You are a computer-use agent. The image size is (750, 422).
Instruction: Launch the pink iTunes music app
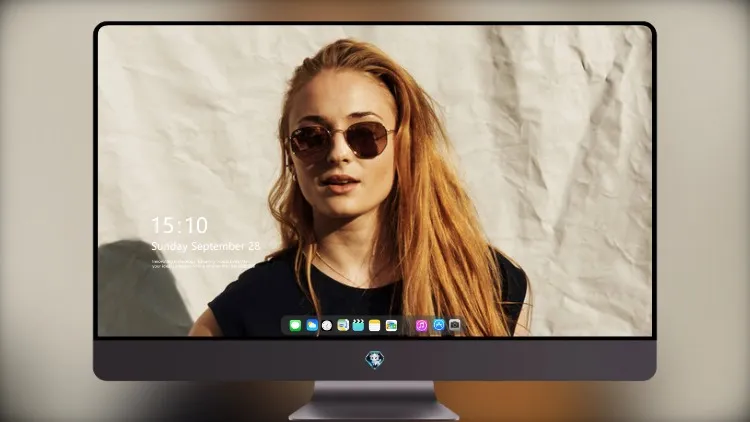421,326
